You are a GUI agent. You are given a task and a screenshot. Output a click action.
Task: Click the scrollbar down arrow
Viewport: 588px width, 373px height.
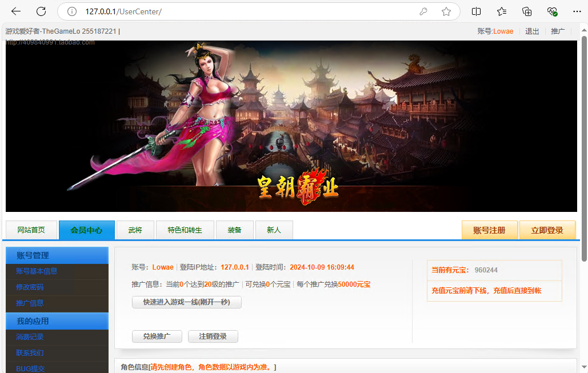coord(584,367)
